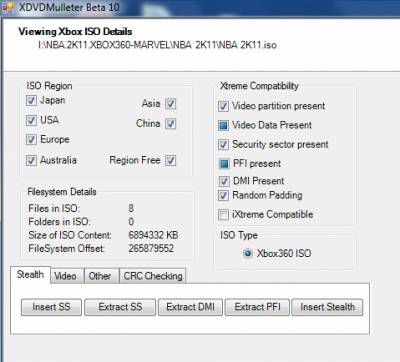Click the Files in ISO value 8
The image size is (400, 362).
131,208
